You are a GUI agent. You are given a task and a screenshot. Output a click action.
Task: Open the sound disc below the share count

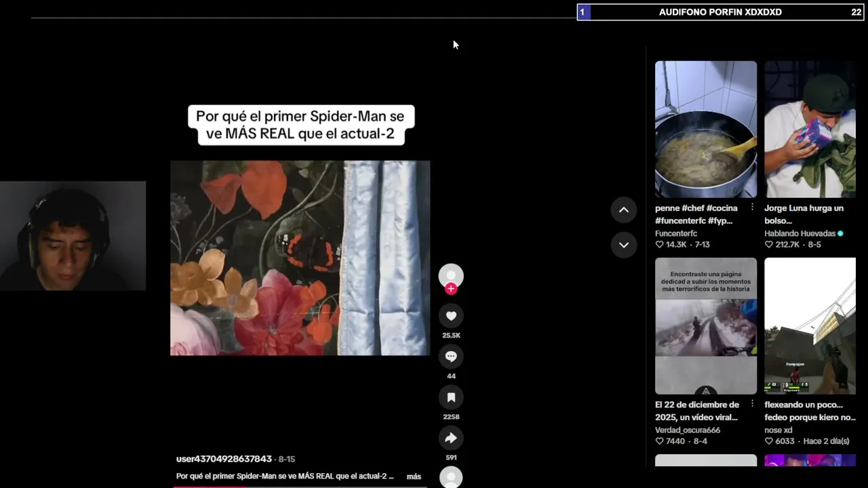coord(451,477)
